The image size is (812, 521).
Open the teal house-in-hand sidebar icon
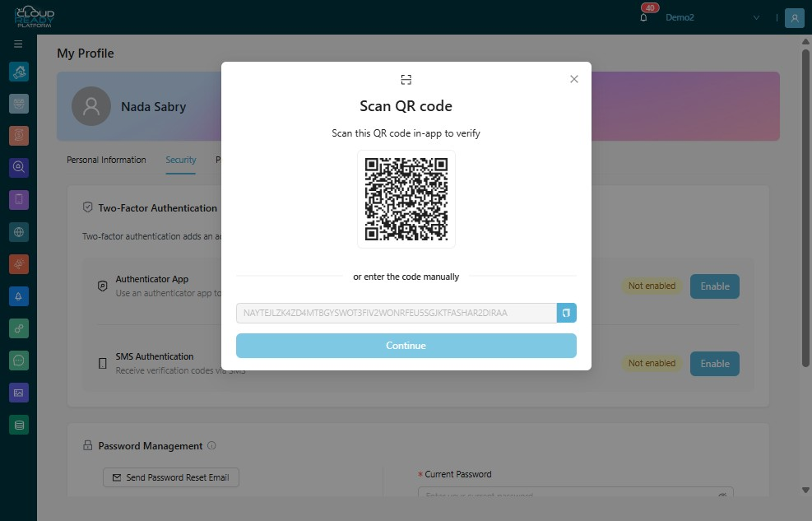point(19,72)
